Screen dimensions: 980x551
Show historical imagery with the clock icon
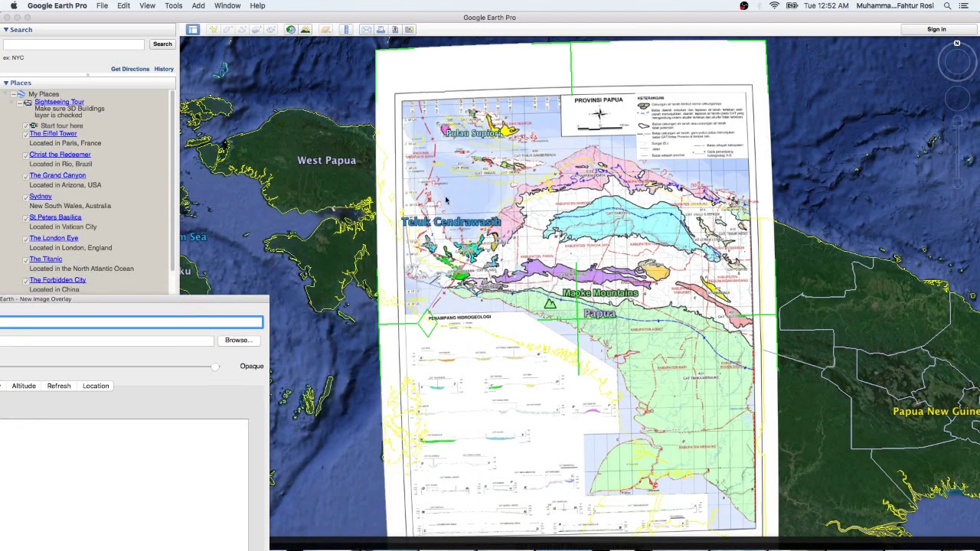click(x=291, y=29)
